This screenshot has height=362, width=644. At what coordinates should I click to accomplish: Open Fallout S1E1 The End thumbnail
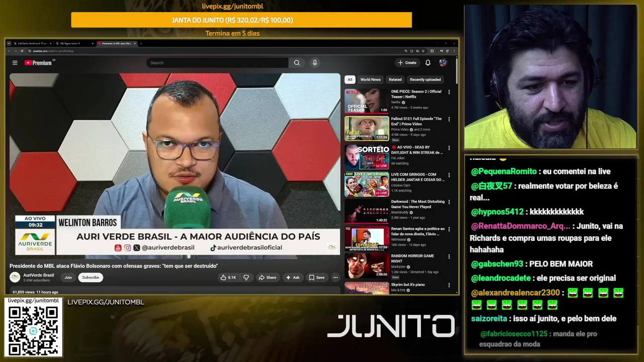point(367,128)
